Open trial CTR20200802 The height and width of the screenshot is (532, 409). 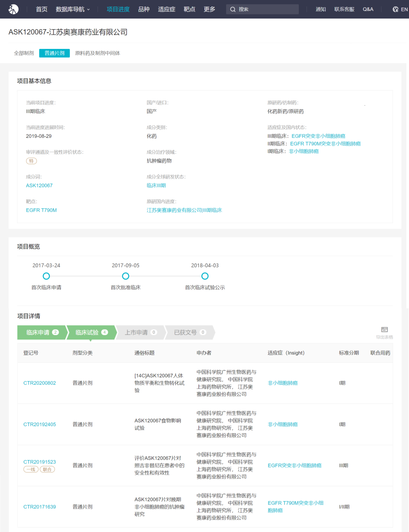(40, 383)
